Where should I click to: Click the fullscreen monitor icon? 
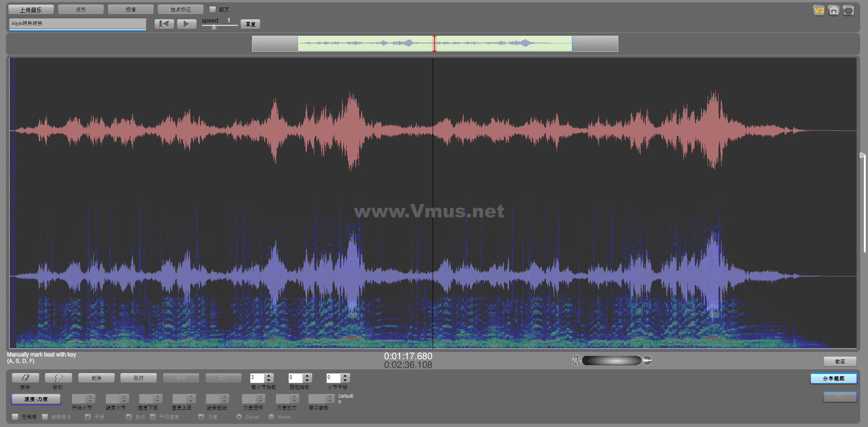pos(848,10)
